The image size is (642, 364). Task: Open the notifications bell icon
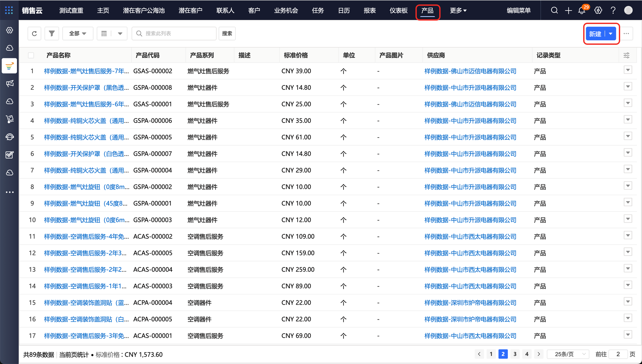tap(582, 11)
